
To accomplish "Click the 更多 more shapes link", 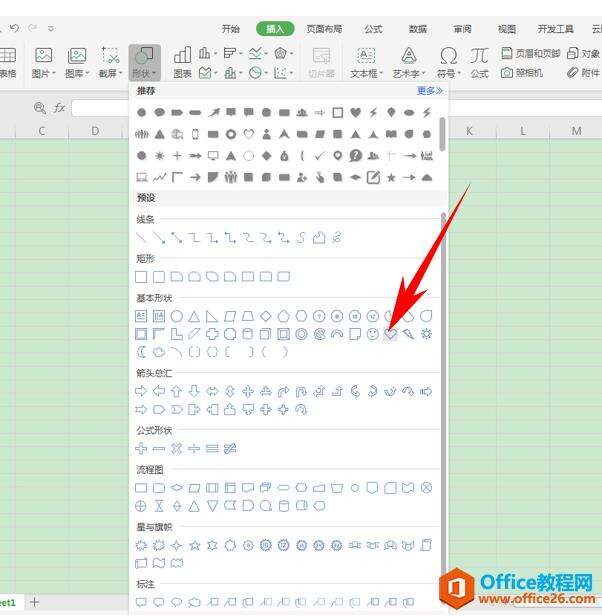I will pyautogui.click(x=429, y=91).
